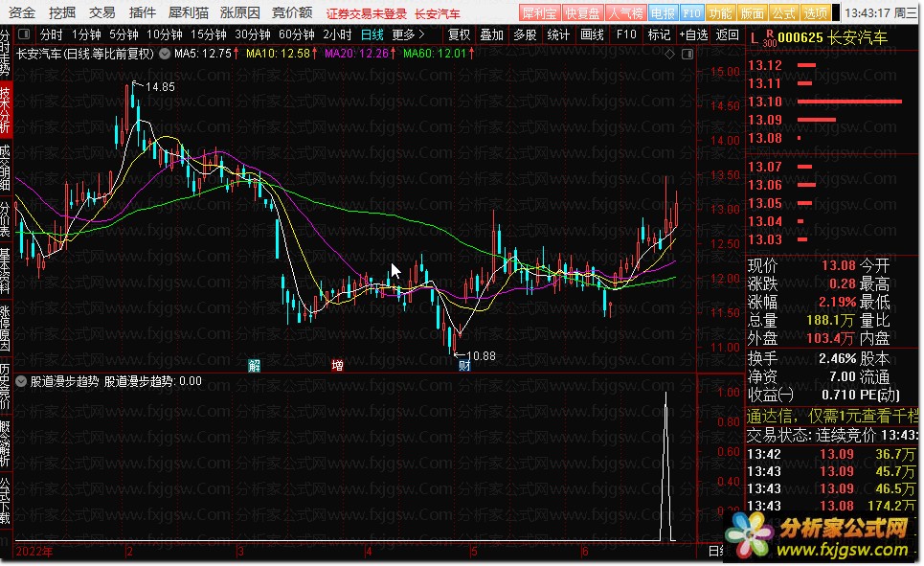Expand 更多 periods menu
Image resolution: width=924 pixels, height=566 pixels.
click(x=408, y=34)
